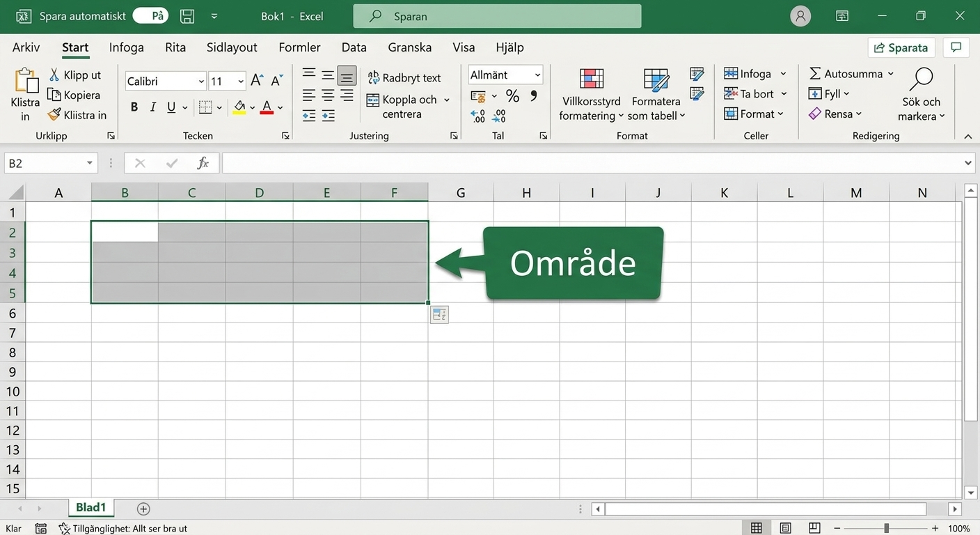This screenshot has height=535, width=980.
Task: Open font color dropdown arrow
Action: point(280,108)
